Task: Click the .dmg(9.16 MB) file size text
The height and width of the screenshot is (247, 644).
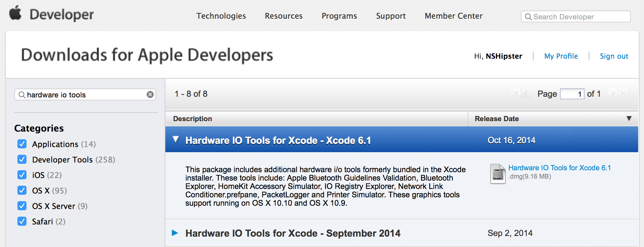Action: (530, 176)
